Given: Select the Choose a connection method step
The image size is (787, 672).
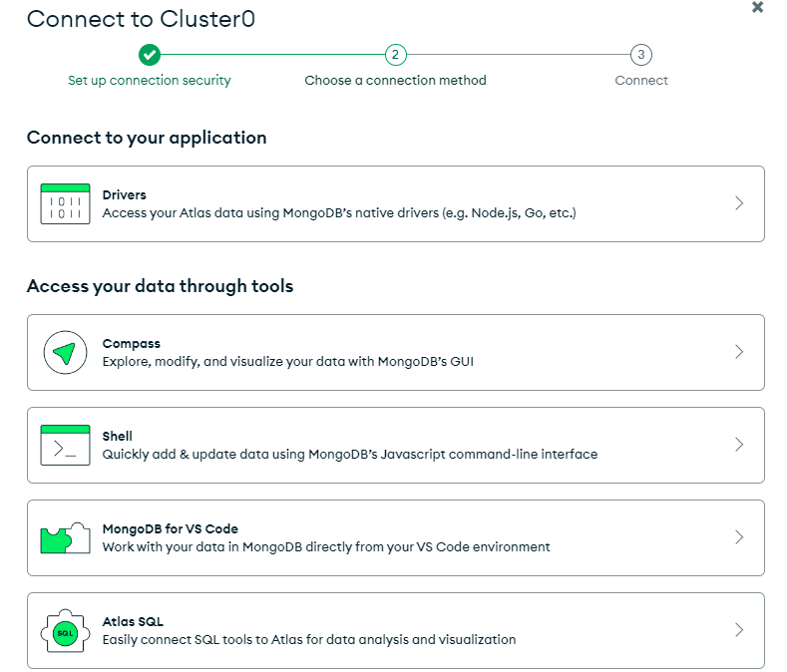Looking at the screenshot, I should (395, 81).
